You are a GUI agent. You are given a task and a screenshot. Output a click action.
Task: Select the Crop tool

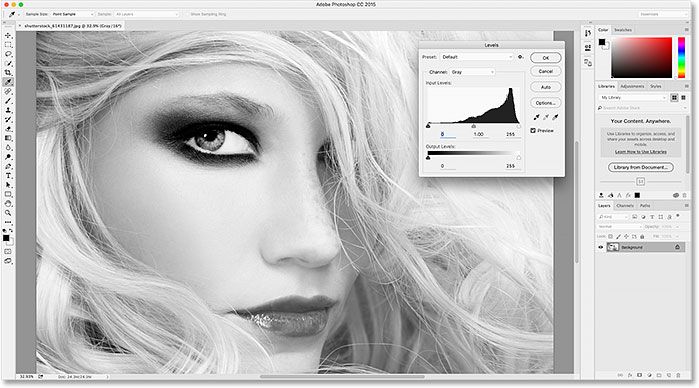(x=8, y=73)
